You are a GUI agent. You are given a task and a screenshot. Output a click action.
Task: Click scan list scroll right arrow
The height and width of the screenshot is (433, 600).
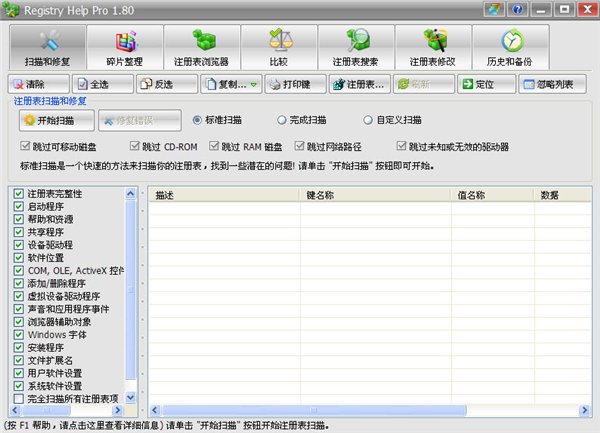(117, 410)
